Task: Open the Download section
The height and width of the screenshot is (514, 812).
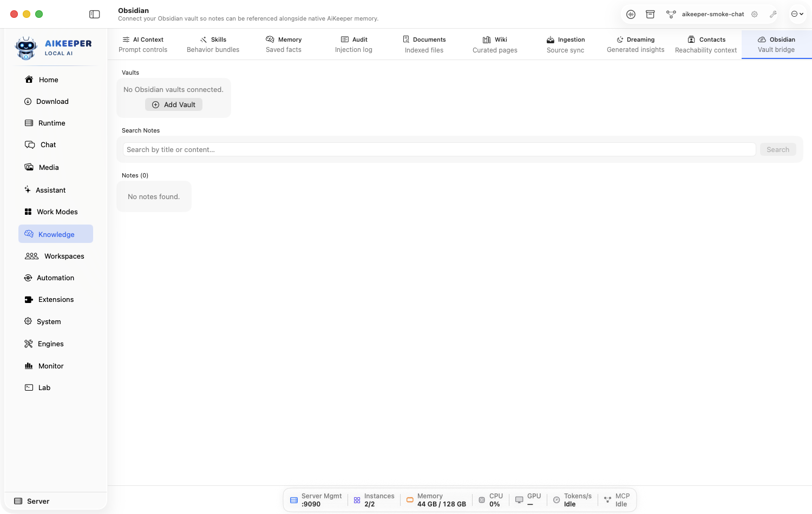Action: click(56, 101)
